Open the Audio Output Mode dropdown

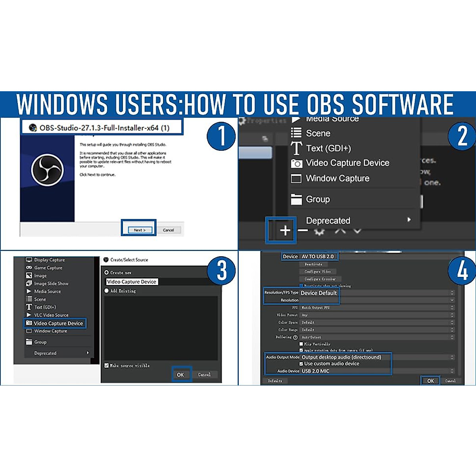377,357
